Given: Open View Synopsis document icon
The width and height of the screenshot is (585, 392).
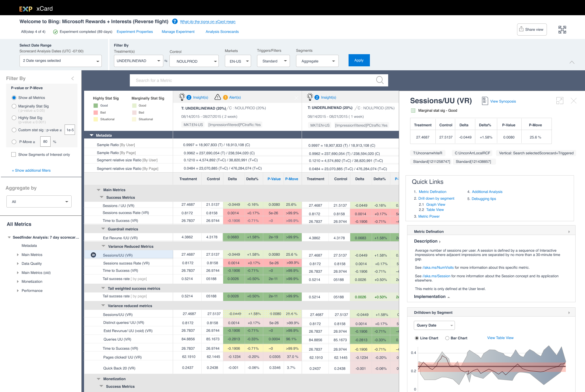Looking at the screenshot, I should 485,101.
